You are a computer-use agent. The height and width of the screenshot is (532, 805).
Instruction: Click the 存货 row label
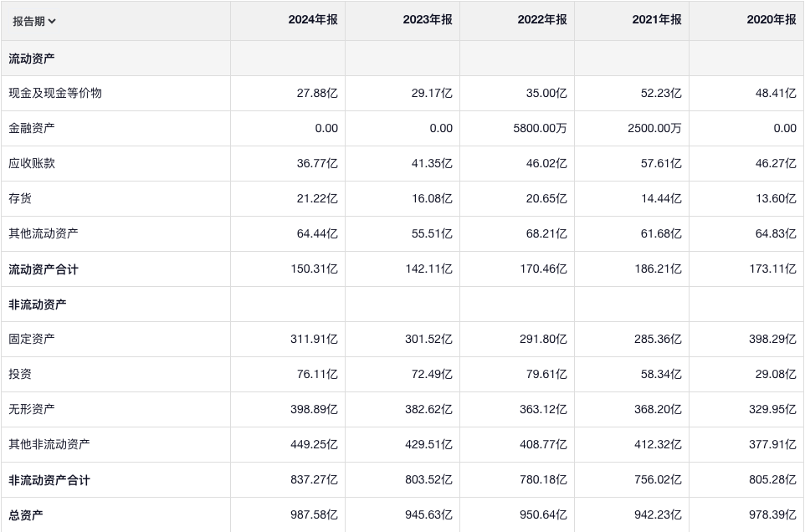20,199
